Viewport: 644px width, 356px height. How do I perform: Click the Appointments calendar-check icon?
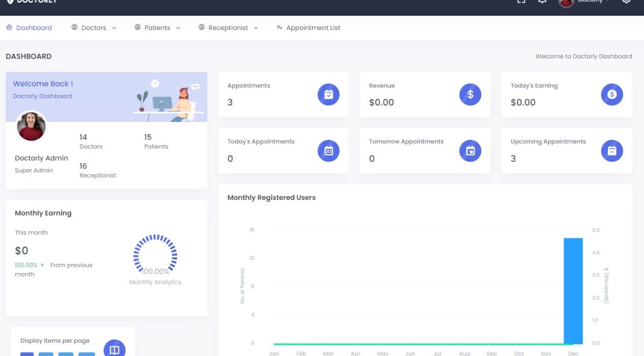click(x=328, y=95)
